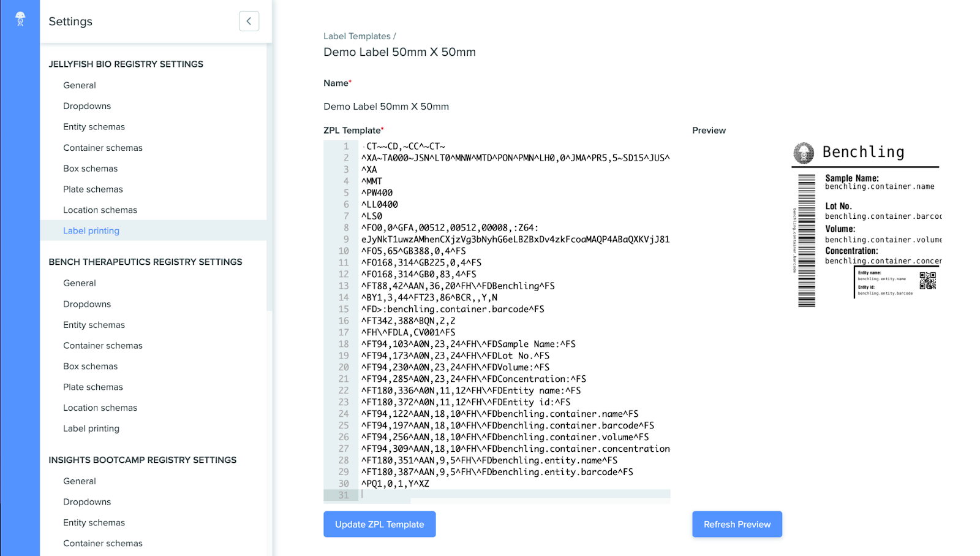The image size is (980, 556).
Task: Click the Benchling logo in the blue sidebar
Action: (20, 19)
